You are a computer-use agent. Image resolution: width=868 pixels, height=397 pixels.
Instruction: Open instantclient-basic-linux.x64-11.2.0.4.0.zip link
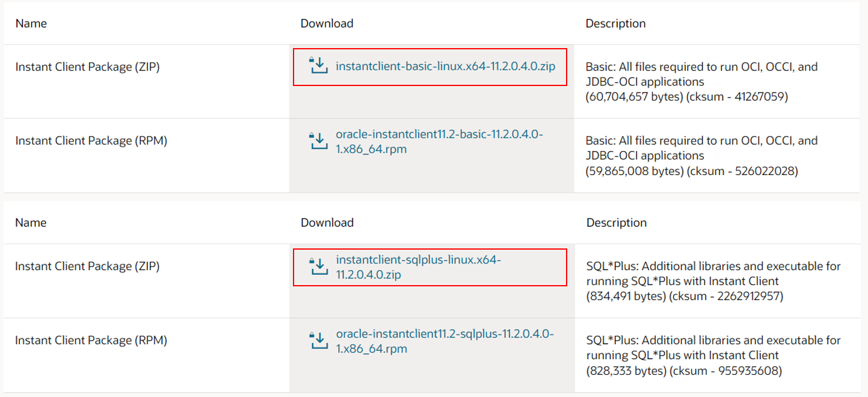[x=446, y=66]
